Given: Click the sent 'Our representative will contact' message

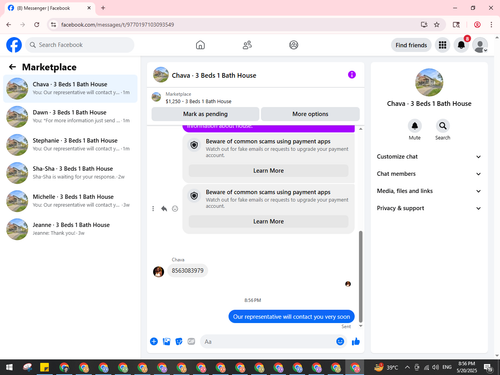Looking at the screenshot, I should tap(291, 317).
